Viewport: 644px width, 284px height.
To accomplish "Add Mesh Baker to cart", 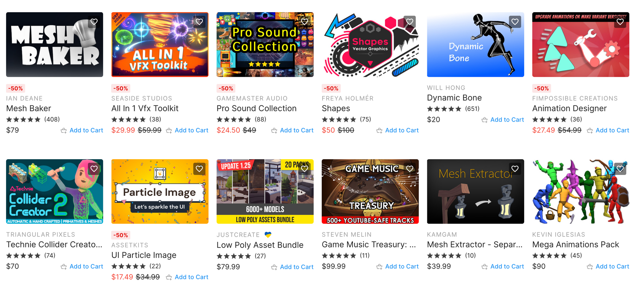I will pos(82,130).
